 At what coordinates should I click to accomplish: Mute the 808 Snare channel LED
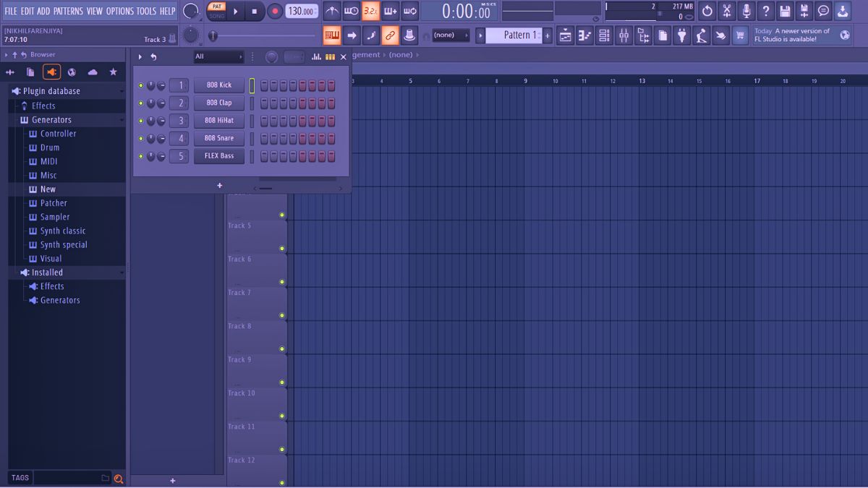pos(141,139)
